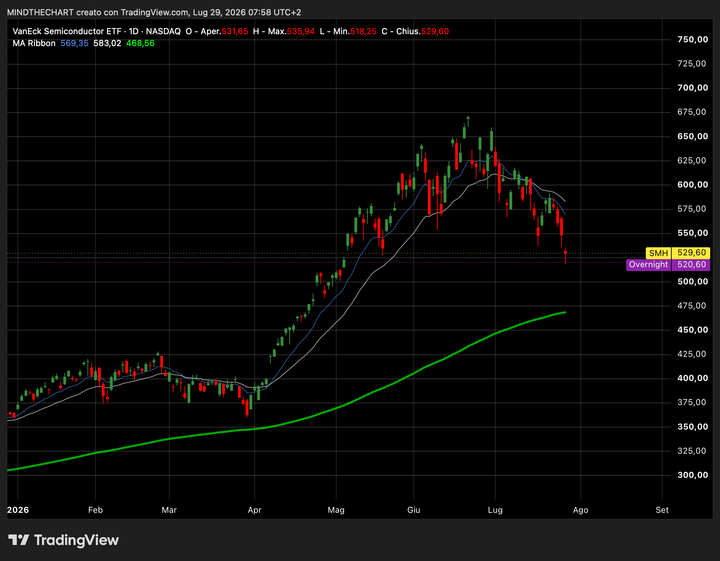Click the TradingView wordmark text

tap(76, 540)
